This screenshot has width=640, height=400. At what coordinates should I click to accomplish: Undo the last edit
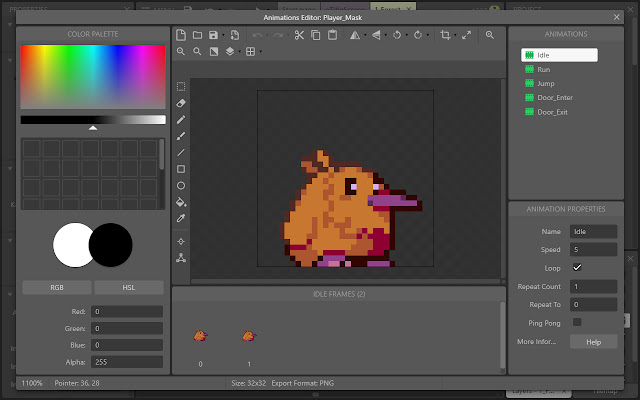257,36
